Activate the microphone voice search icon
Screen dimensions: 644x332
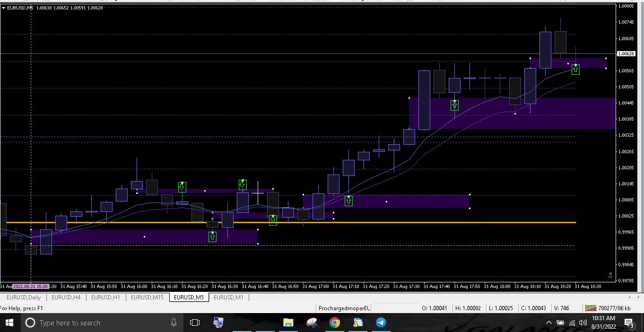[x=174, y=323]
